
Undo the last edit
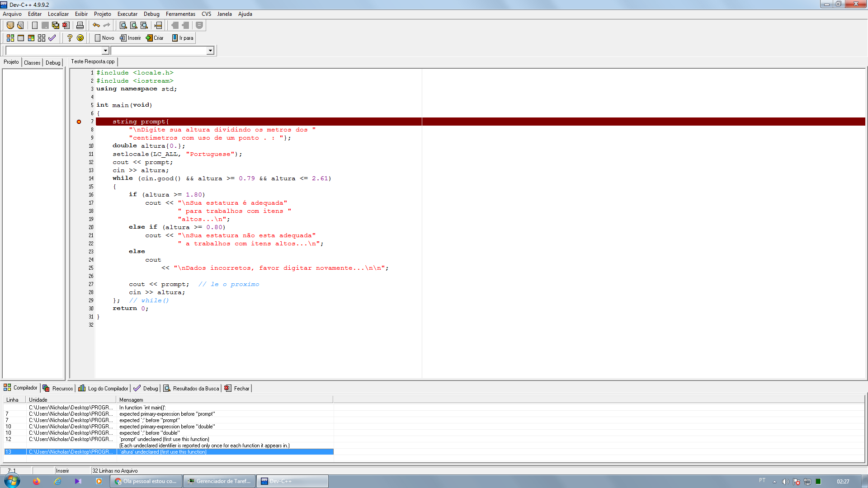(x=96, y=25)
